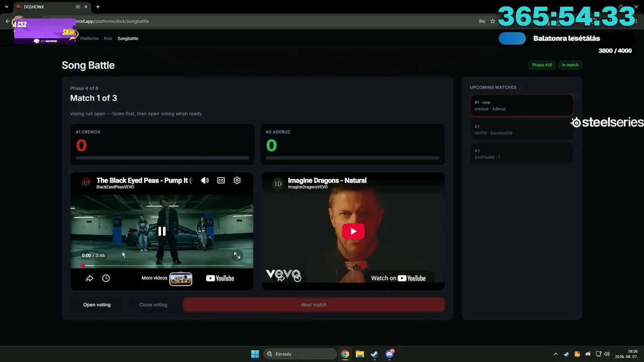This screenshot has height=362, width=644.
Task: Select upcoming match tibi119 · Bandita009
Action: (522, 130)
